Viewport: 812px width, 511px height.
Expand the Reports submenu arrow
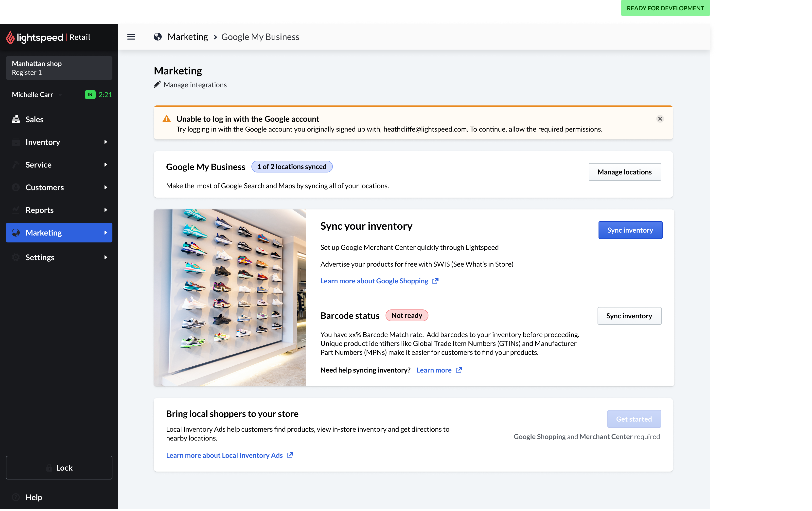tap(106, 210)
